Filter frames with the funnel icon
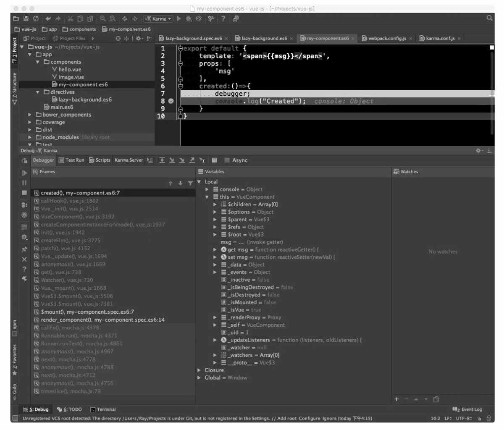504x430 pixels. [x=190, y=183]
